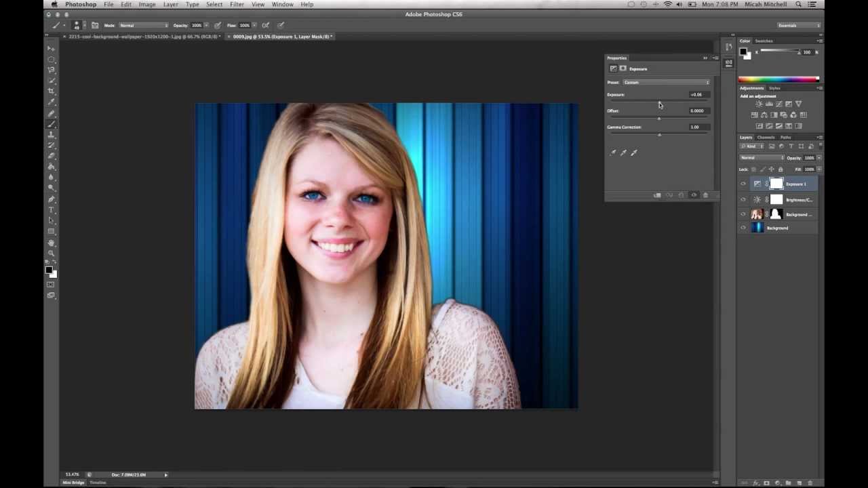Select the Brush tool in the toolbox
This screenshot has height=488, width=868.
[x=51, y=124]
